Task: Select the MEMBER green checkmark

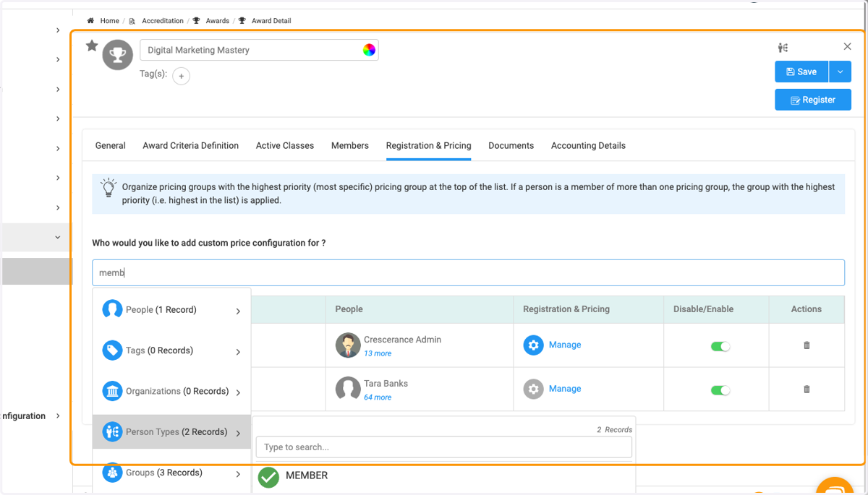Action: tap(268, 477)
